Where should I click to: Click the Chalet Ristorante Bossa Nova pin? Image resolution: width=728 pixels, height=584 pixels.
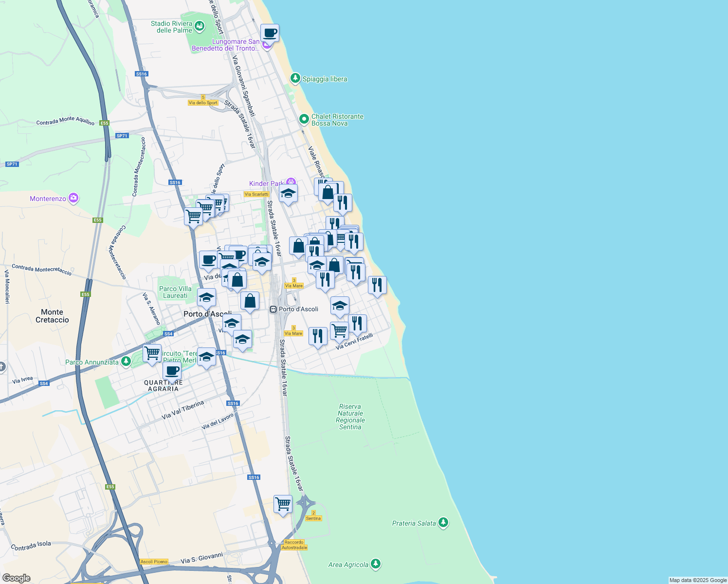tap(304, 119)
